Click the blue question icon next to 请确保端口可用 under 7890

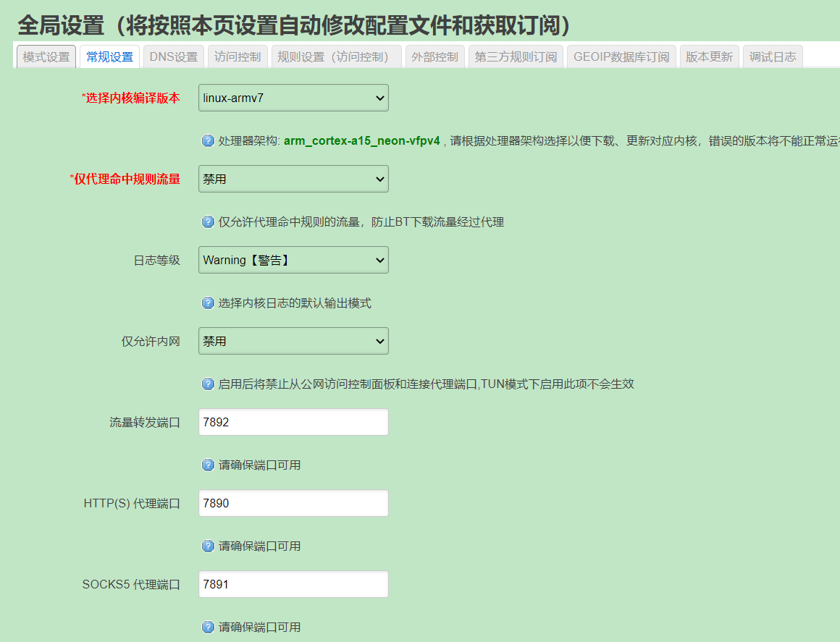point(208,546)
